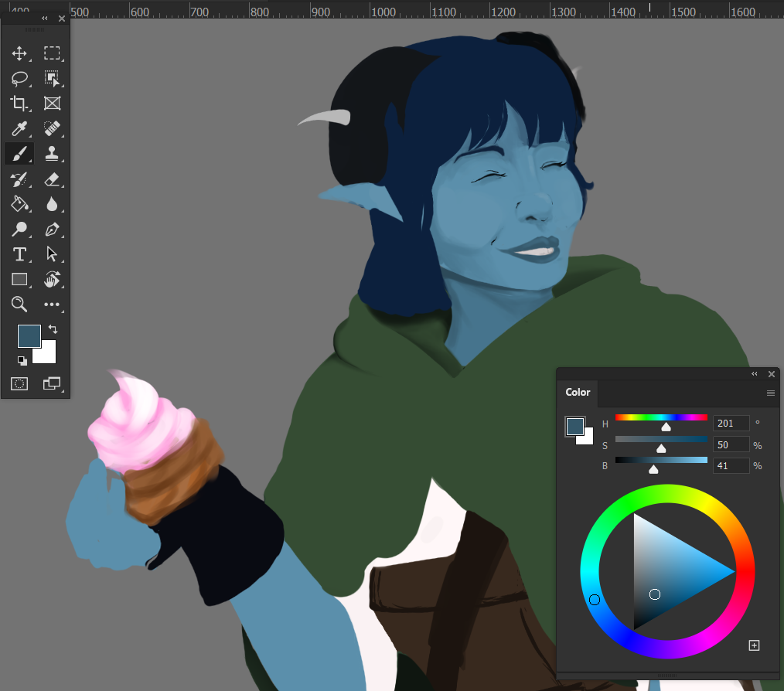
Task: Select the Move tool
Action: click(x=19, y=53)
